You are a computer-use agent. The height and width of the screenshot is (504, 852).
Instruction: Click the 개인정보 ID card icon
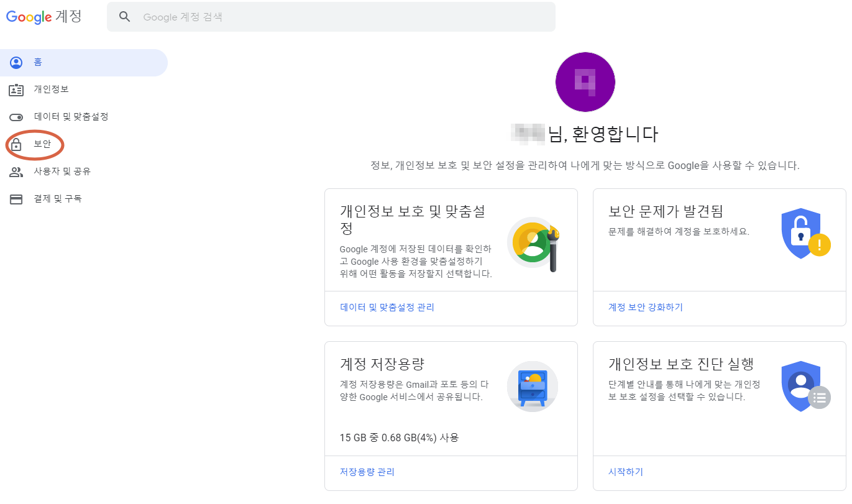[x=16, y=90]
